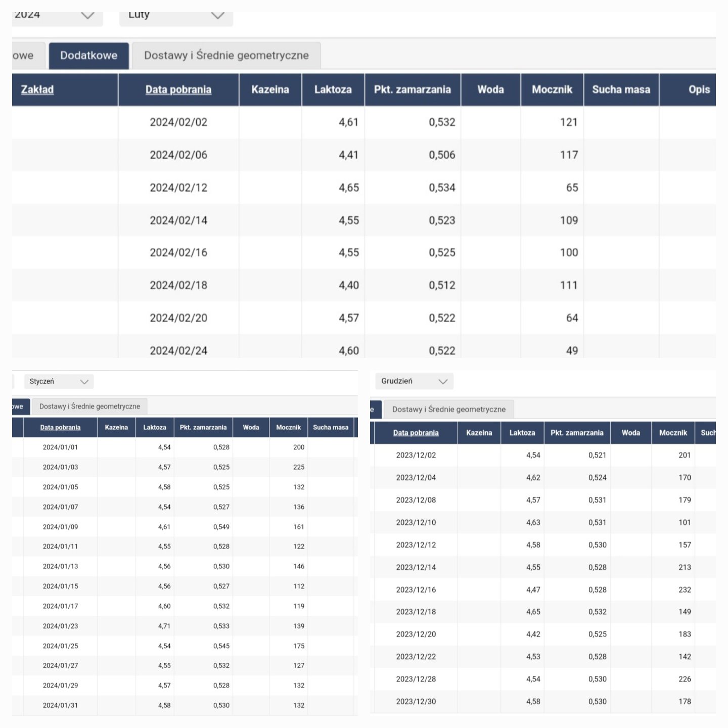Image resolution: width=728 pixels, height=728 pixels.
Task: Click Data pobrania header in the December table
Action: coord(416,433)
